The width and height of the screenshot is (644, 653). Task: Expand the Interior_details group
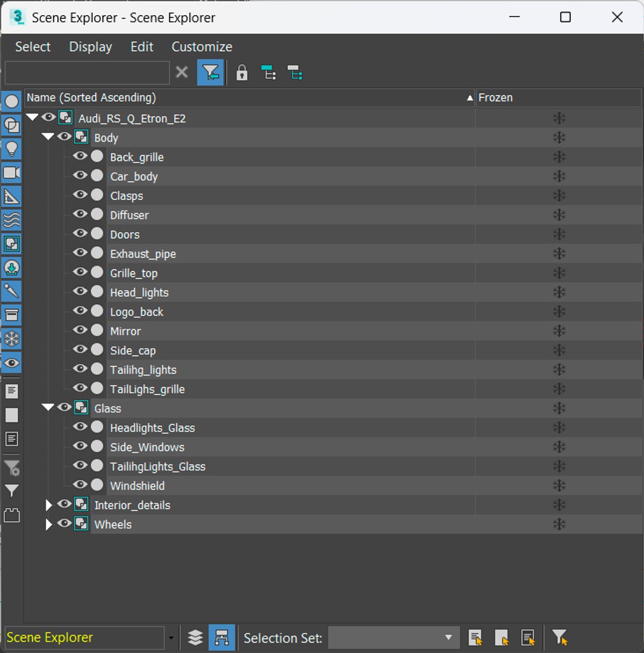coord(48,505)
